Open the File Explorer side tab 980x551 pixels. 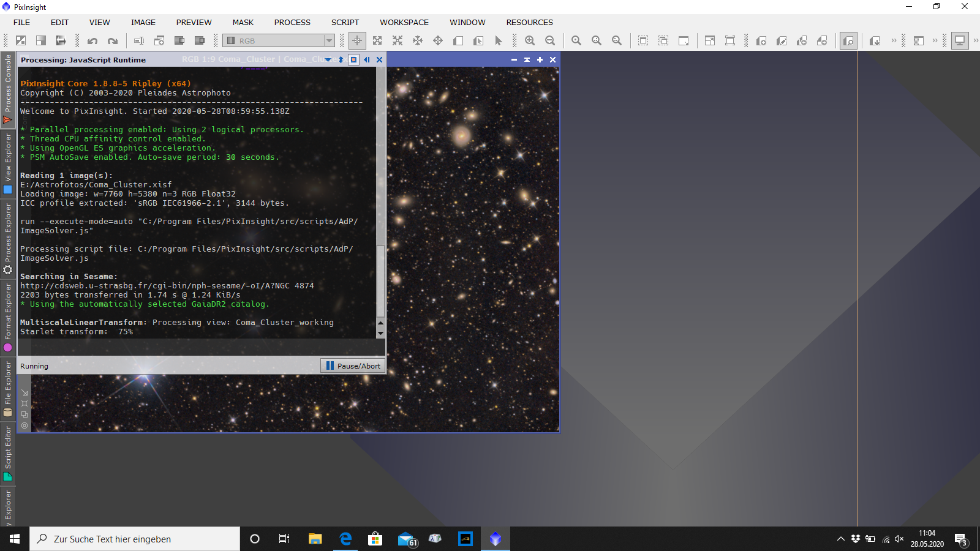tap(8, 389)
